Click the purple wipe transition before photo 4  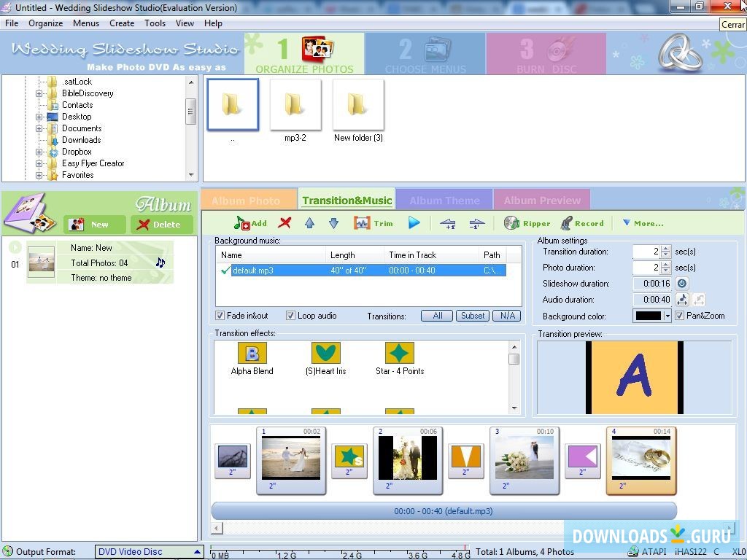point(583,461)
